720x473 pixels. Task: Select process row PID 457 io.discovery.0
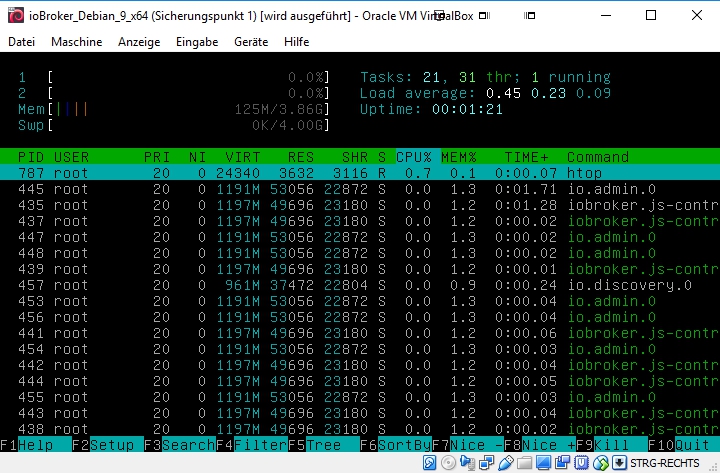pyautogui.click(x=360, y=285)
